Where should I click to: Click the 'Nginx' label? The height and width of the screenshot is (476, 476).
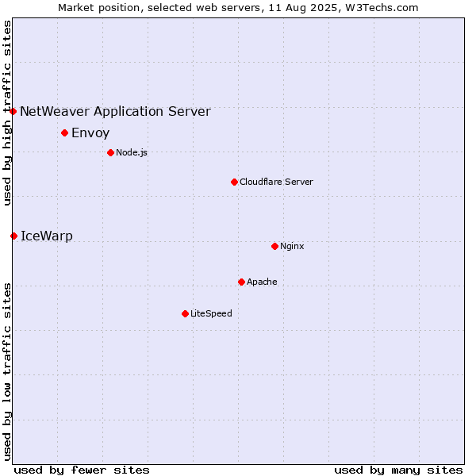292,246
